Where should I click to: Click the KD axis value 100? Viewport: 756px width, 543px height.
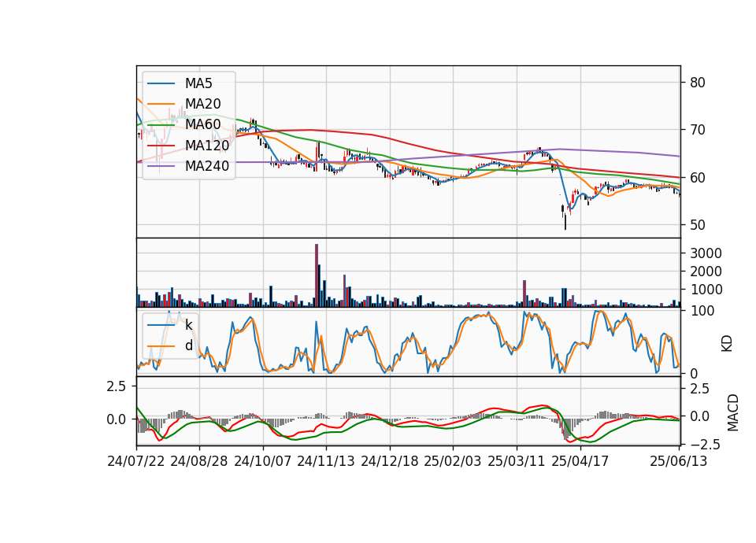702,312
